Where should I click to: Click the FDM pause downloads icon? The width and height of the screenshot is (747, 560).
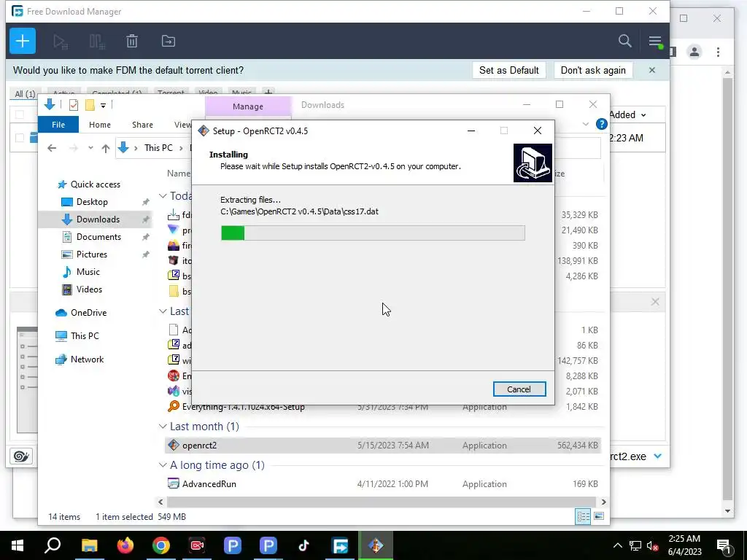pyautogui.click(x=97, y=42)
